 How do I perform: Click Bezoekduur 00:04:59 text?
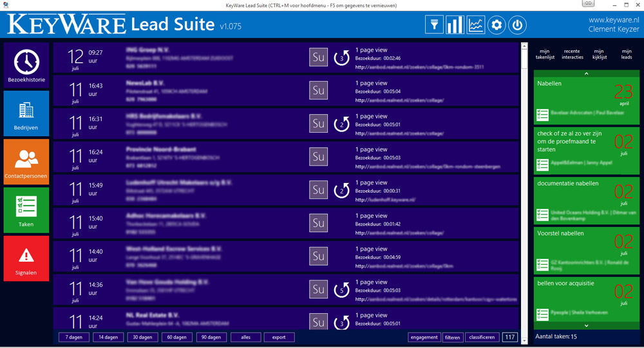coord(378,257)
